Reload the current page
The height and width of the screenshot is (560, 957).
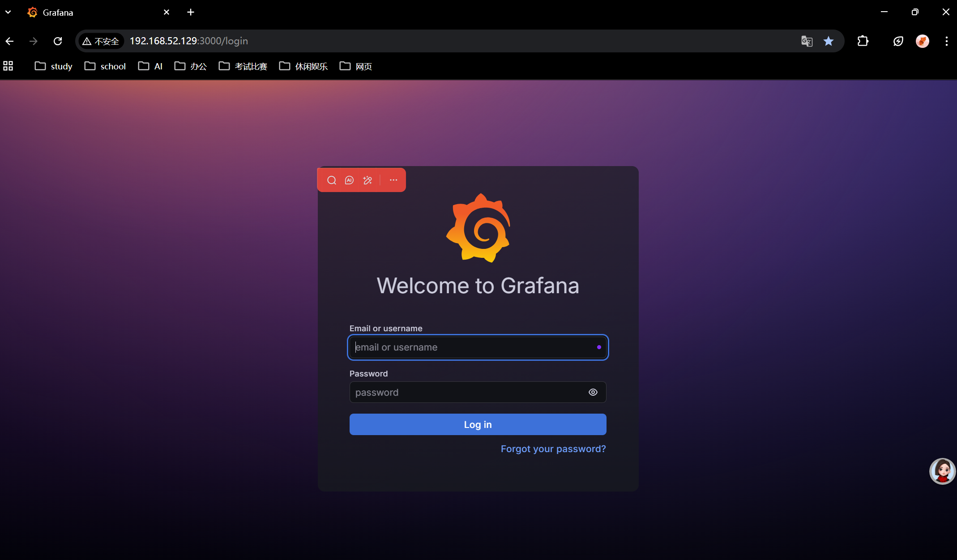pyautogui.click(x=58, y=41)
